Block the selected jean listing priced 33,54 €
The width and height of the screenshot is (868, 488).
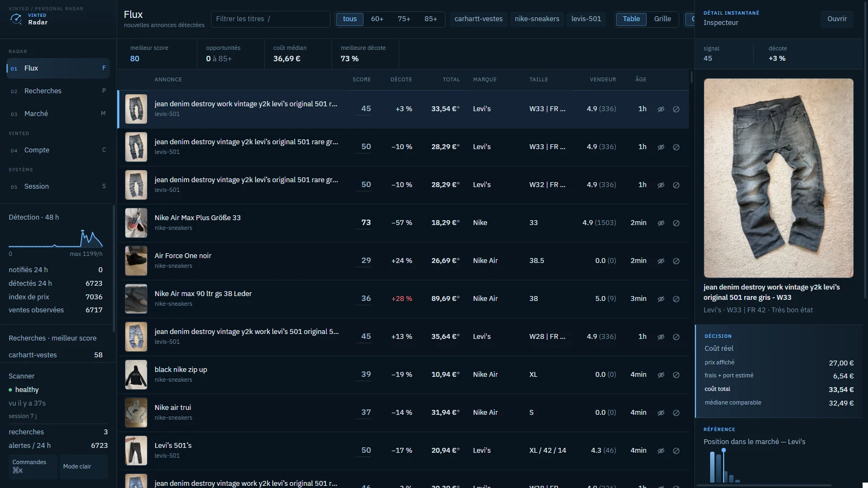(x=676, y=109)
